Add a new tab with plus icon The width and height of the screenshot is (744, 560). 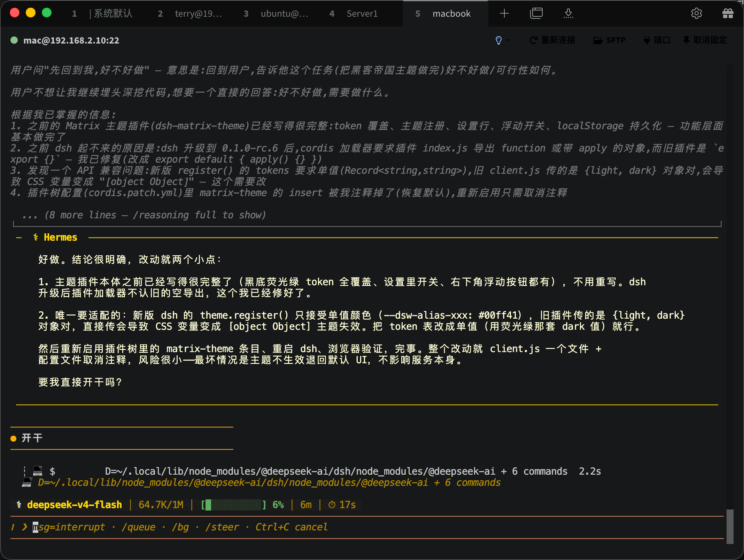click(504, 14)
